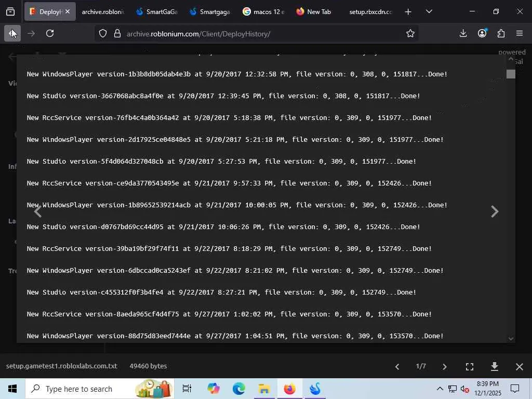
Task: Open the Firefox View icon in the tab strip
Action: point(10,12)
